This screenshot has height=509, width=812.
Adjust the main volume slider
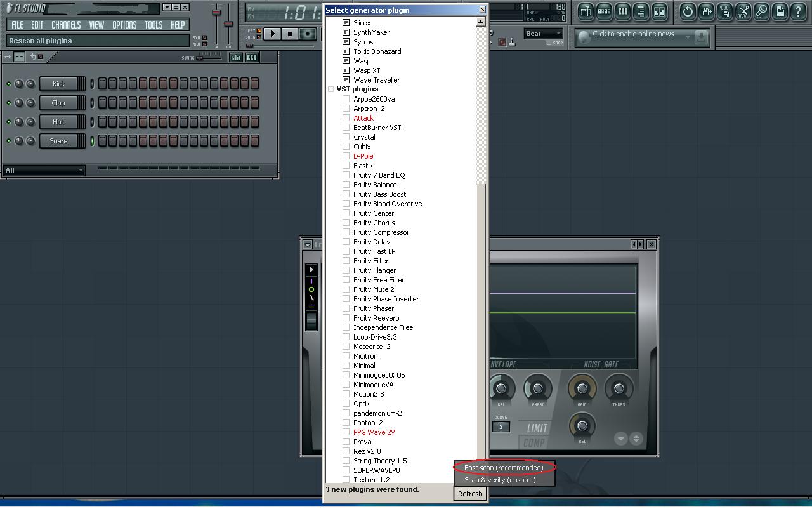pyautogui.click(x=216, y=13)
